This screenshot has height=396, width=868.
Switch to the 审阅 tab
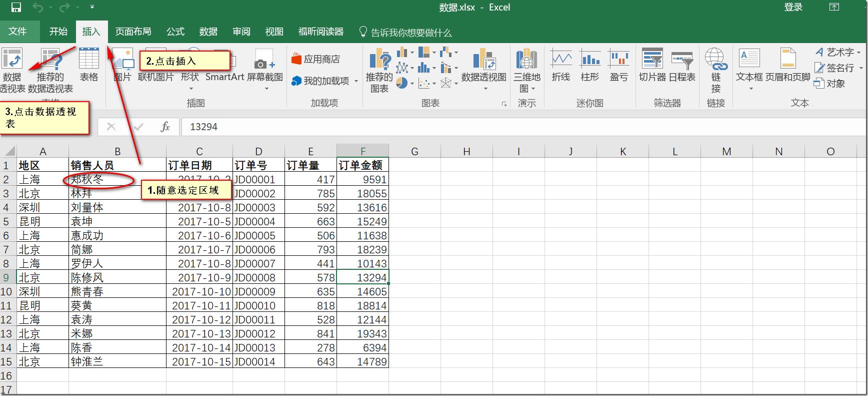241,32
